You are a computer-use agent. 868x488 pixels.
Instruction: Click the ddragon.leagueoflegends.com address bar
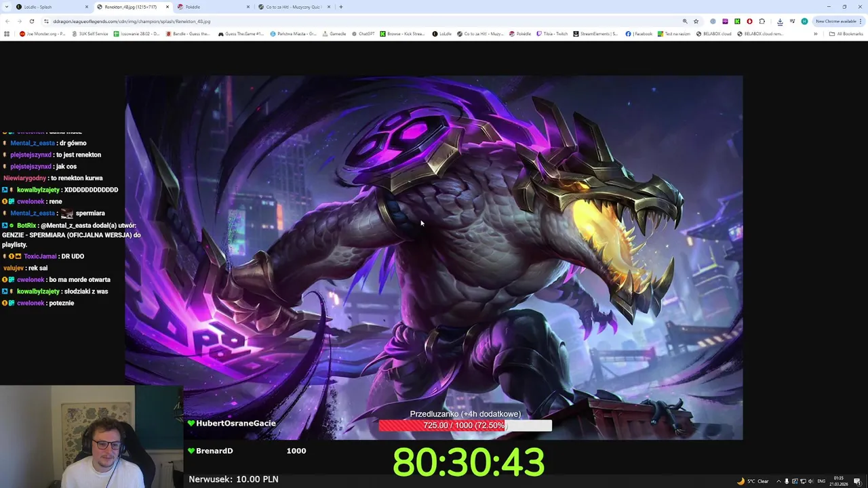click(366, 21)
